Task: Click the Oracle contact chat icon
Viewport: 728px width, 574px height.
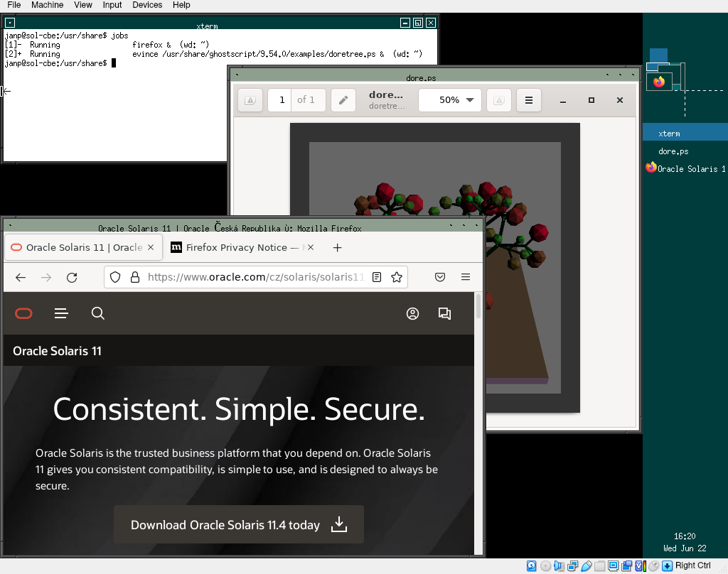Action: pos(444,313)
